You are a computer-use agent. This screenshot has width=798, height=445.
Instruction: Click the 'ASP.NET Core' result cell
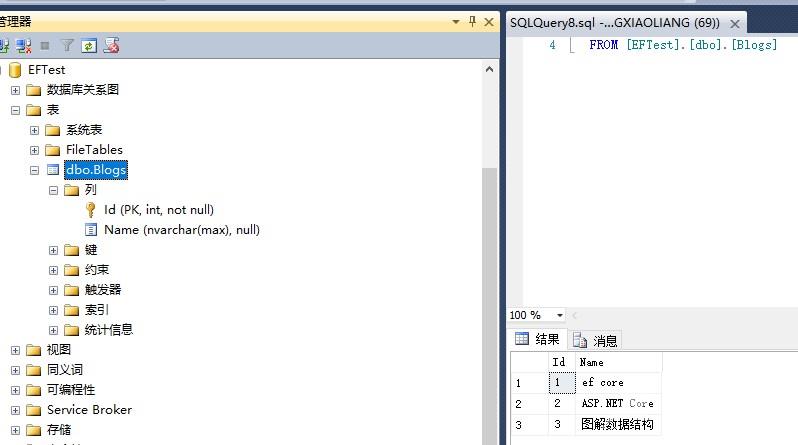(x=619, y=403)
